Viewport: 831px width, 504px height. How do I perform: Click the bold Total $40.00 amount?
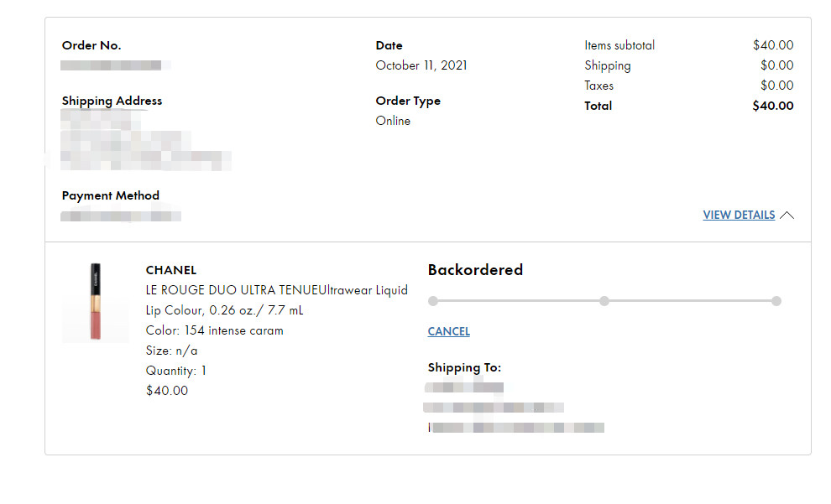[x=772, y=106]
